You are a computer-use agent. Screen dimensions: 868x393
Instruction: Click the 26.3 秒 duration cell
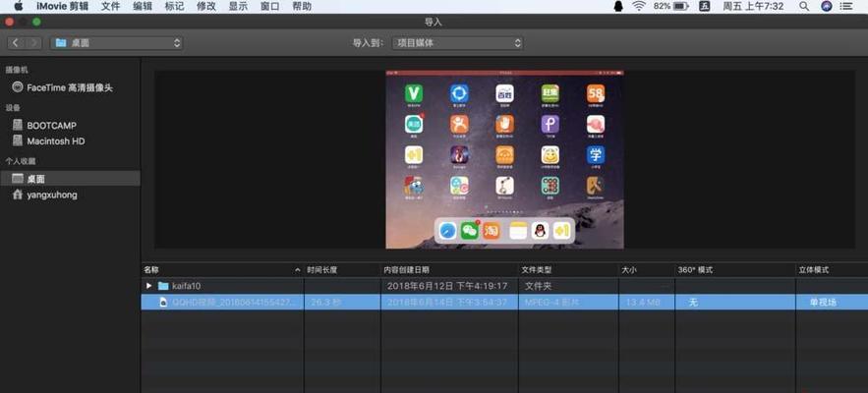pyautogui.click(x=324, y=303)
